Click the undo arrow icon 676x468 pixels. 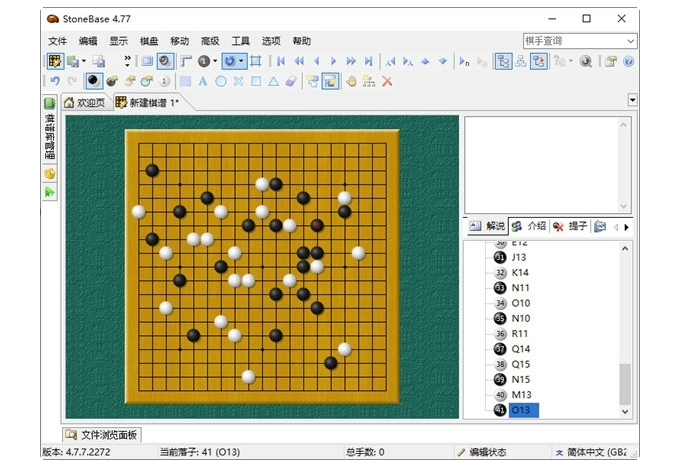click(x=55, y=81)
